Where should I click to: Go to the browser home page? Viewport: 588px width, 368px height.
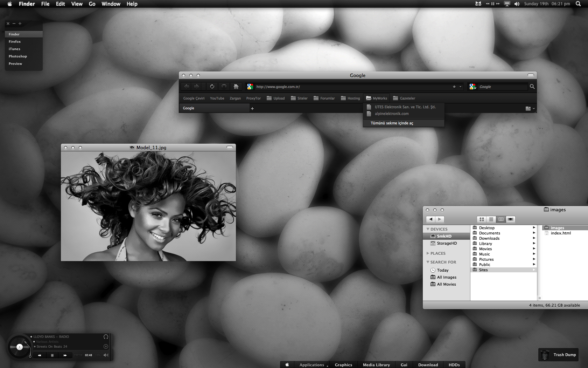tap(236, 86)
